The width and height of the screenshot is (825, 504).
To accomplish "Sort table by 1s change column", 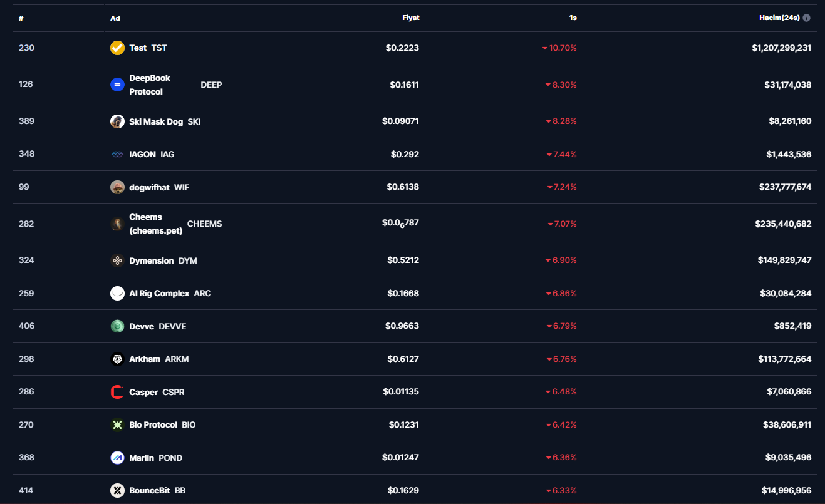I will point(573,18).
